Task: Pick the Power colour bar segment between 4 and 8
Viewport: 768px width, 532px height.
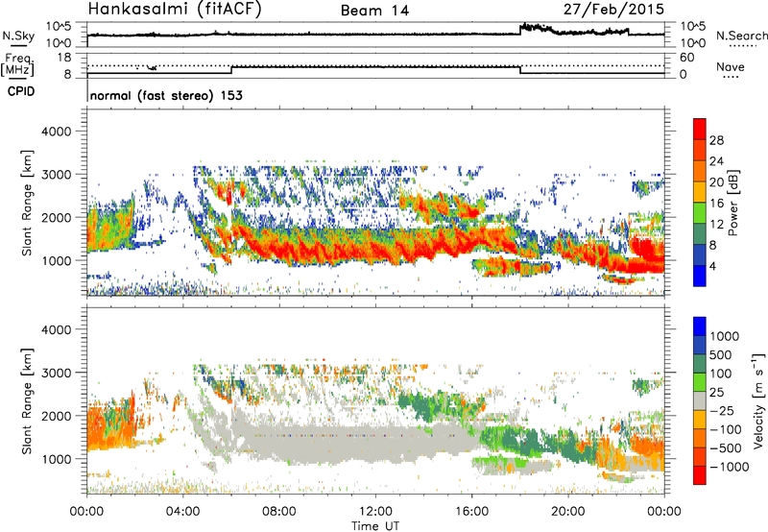Action: pyautogui.click(x=700, y=254)
